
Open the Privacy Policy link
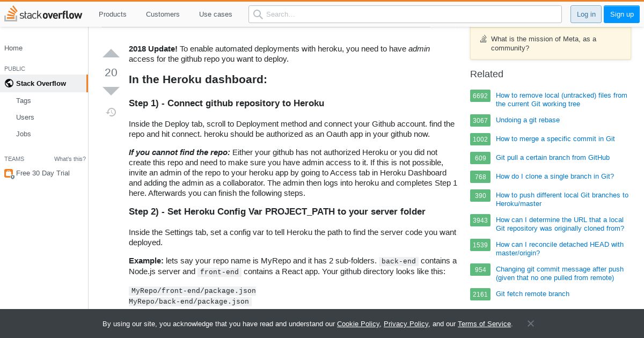click(406, 324)
